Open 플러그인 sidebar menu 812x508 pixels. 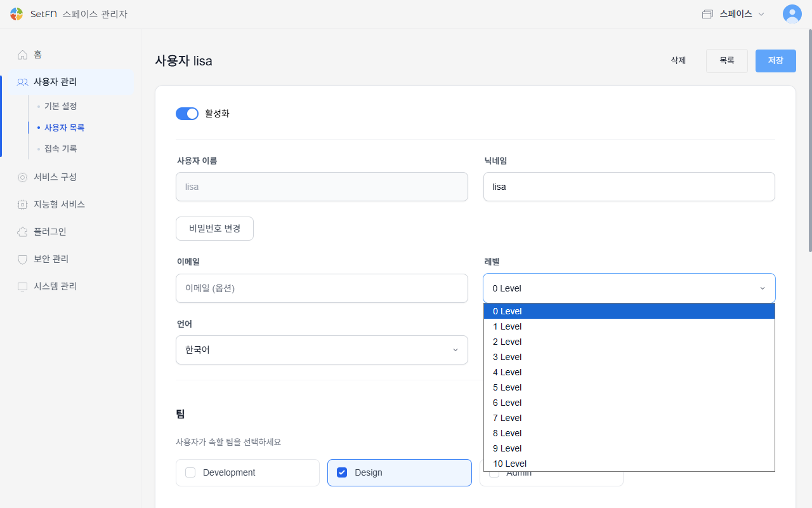point(71,232)
